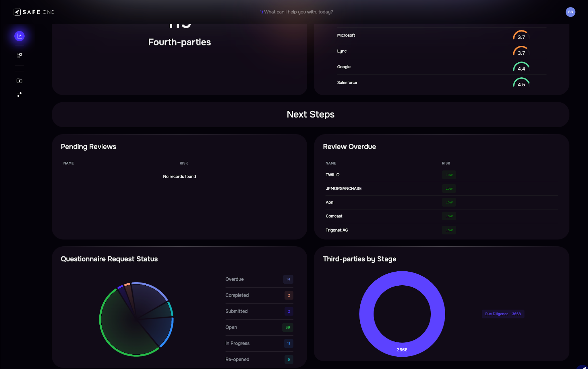588x369 pixels.
Task: Open the TWILIO overdue review row
Action: coord(332,175)
